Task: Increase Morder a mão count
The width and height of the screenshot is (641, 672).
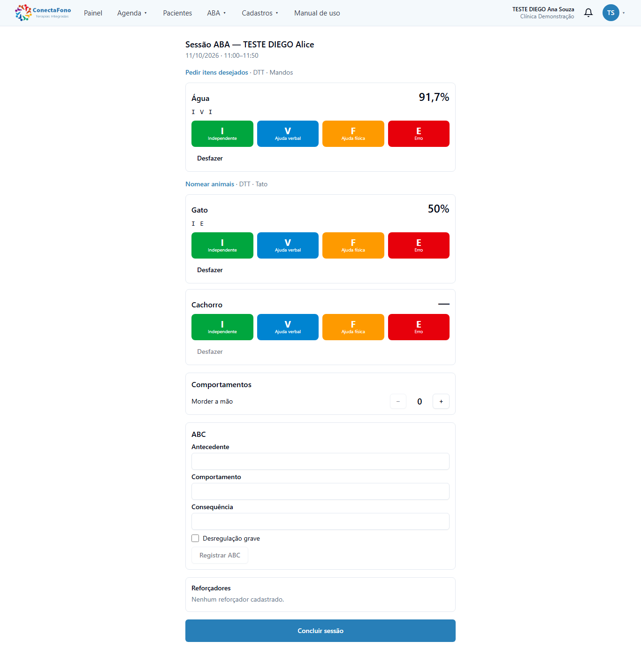Action: point(441,401)
